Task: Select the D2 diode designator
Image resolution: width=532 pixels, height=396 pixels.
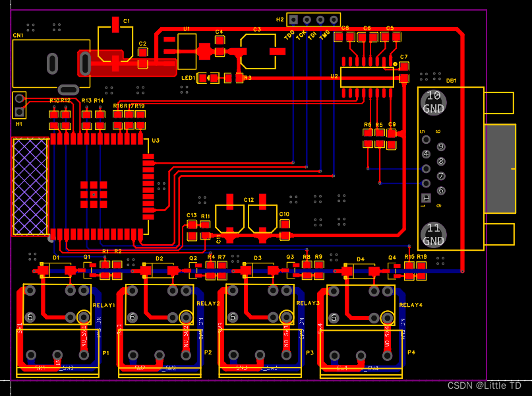Action: coord(160,259)
